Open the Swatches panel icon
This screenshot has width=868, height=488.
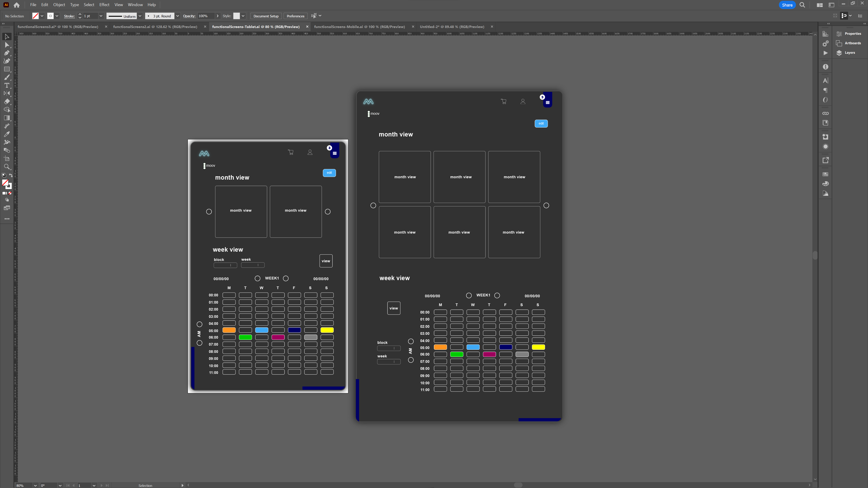[825, 174]
